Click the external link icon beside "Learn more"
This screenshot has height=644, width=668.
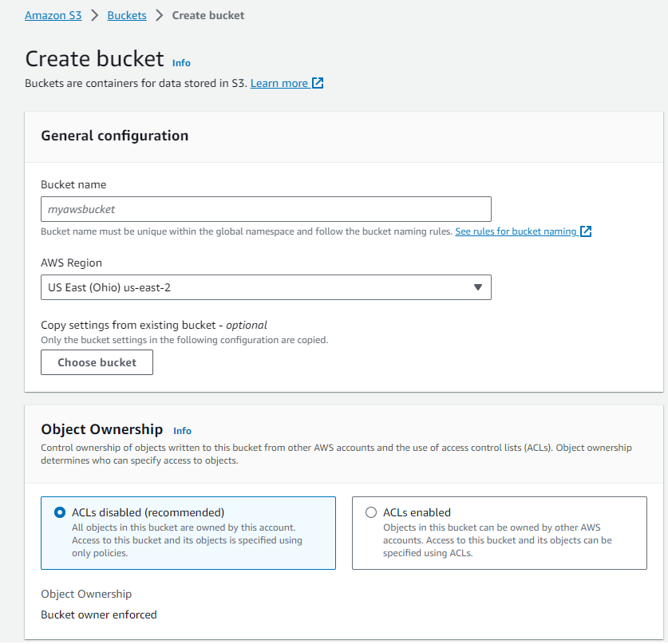(318, 82)
